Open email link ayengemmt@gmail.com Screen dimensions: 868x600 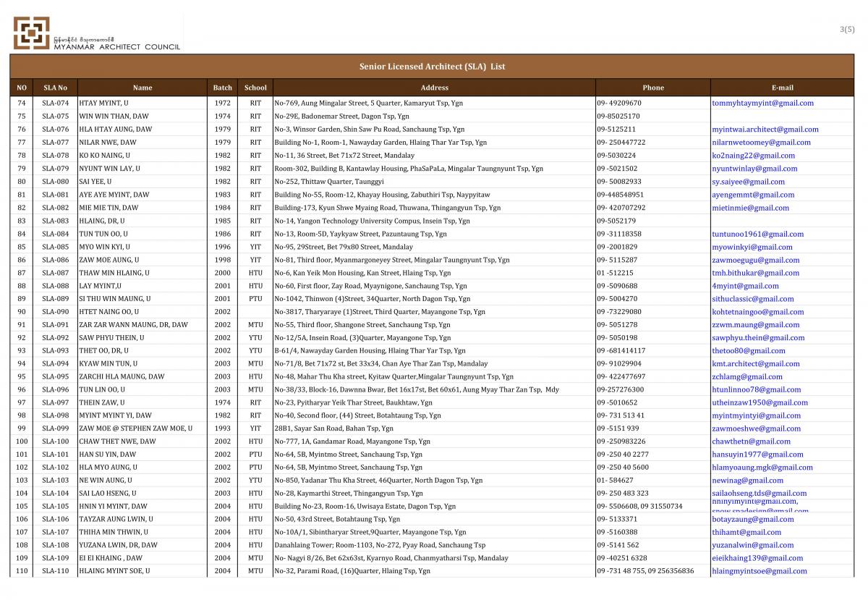pyautogui.click(x=753, y=195)
